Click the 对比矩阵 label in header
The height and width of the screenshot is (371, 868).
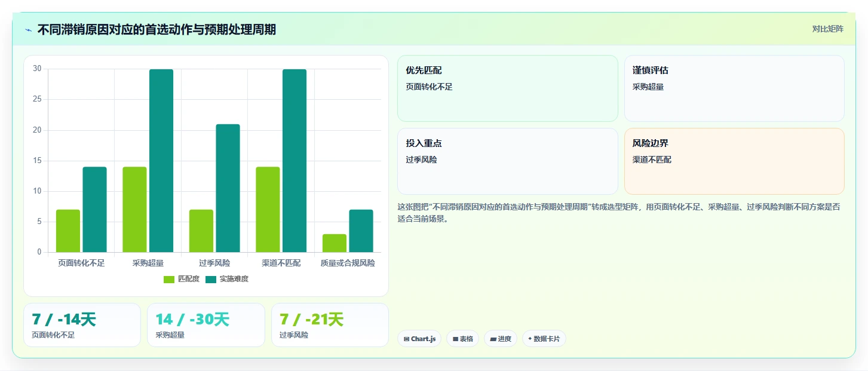pos(827,29)
